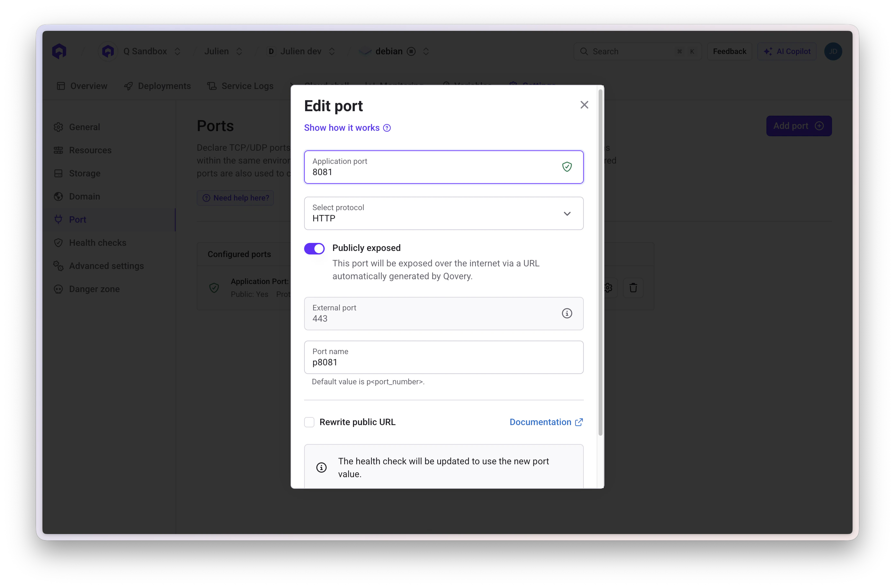The width and height of the screenshot is (895, 588).
Task: Expand the debian service selector
Action: point(426,51)
